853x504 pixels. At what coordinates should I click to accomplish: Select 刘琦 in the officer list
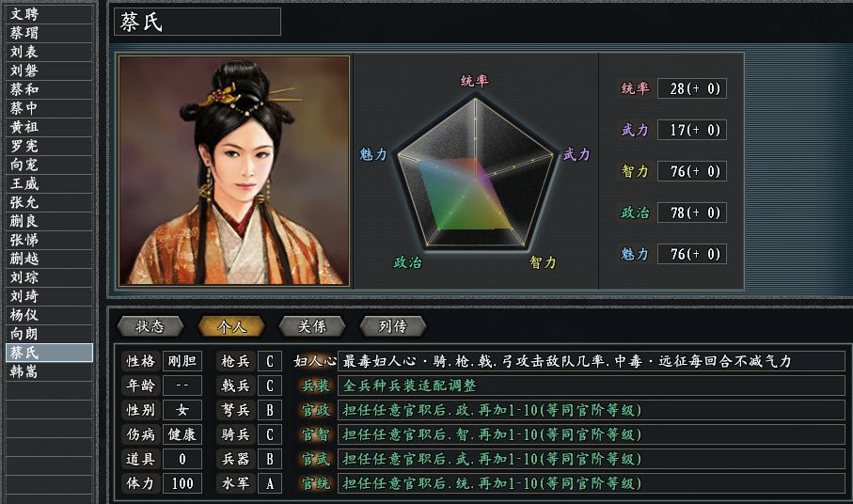pyautogui.click(x=49, y=296)
